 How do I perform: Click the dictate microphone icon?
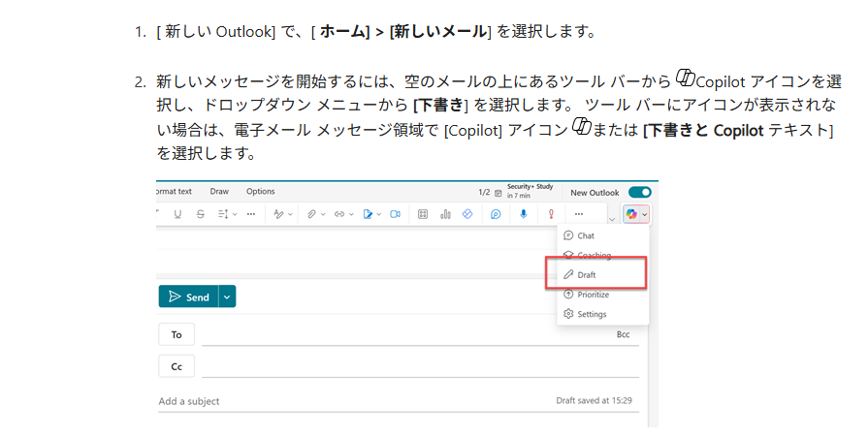coord(523,214)
